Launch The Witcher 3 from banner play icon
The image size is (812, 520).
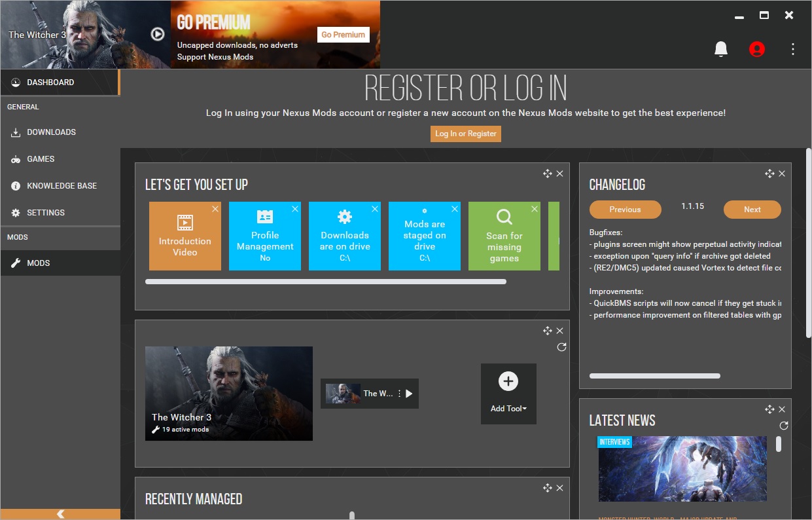pos(157,34)
